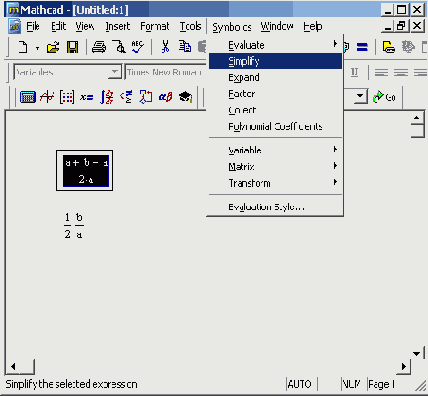Open the File menu
Image resolution: width=428 pixels, height=396 pixels.
pos(33,26)
